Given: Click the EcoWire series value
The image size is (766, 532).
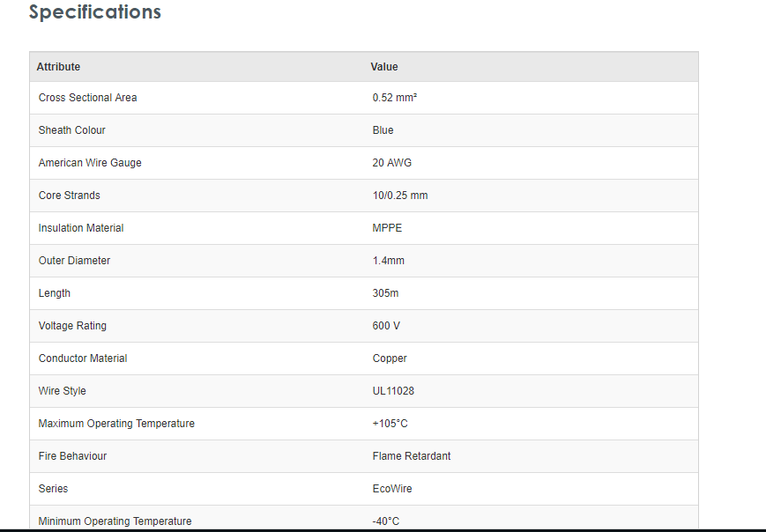Looking at the screenshot, I should point(392,489).
